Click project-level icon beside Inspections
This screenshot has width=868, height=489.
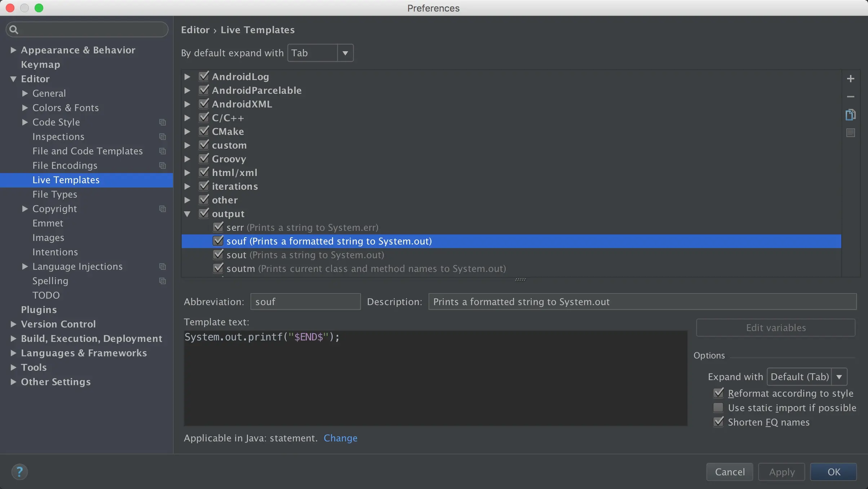163,137
